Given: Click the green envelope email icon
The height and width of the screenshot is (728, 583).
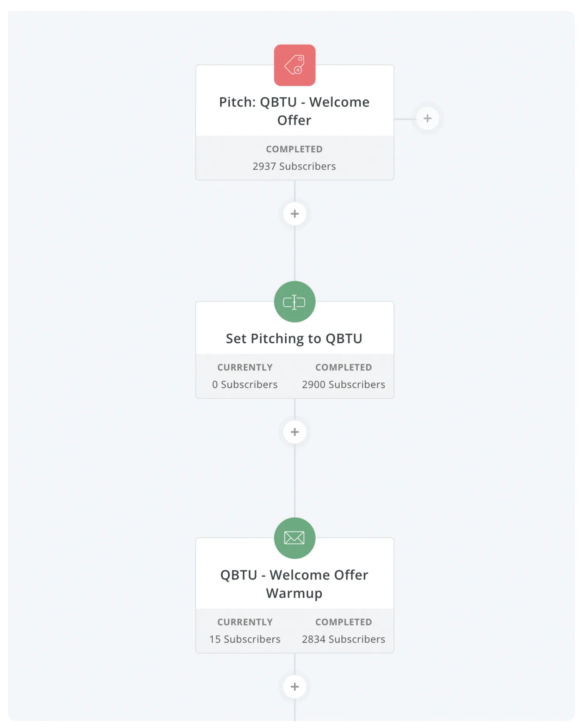Looking at the screenshot, I should [x=295, y=538].
